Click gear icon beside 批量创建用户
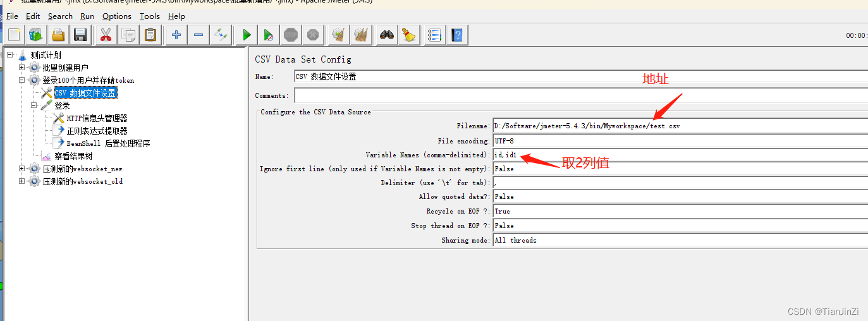This screenshot has height=321, width=868. click(34, 68)
